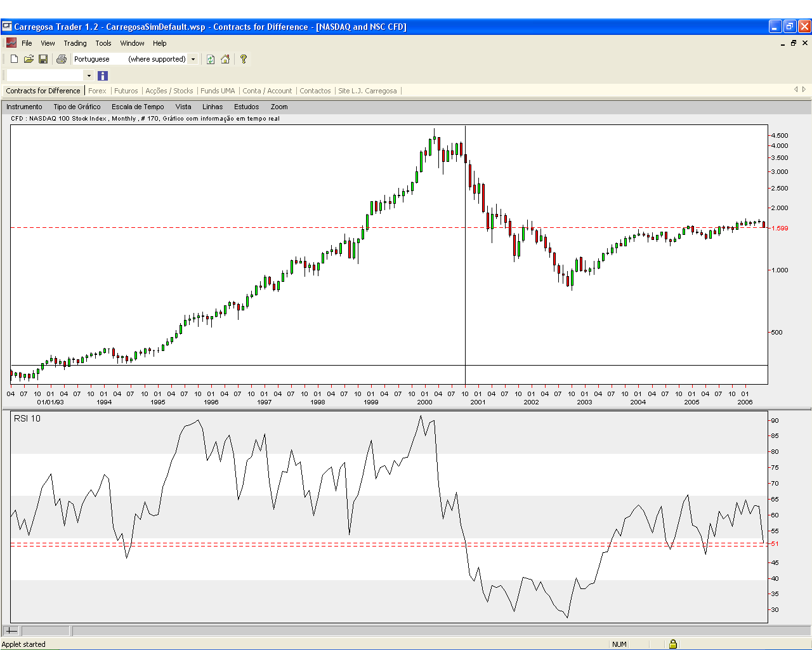Open the Vista chart menu

(x=183, y=107)
